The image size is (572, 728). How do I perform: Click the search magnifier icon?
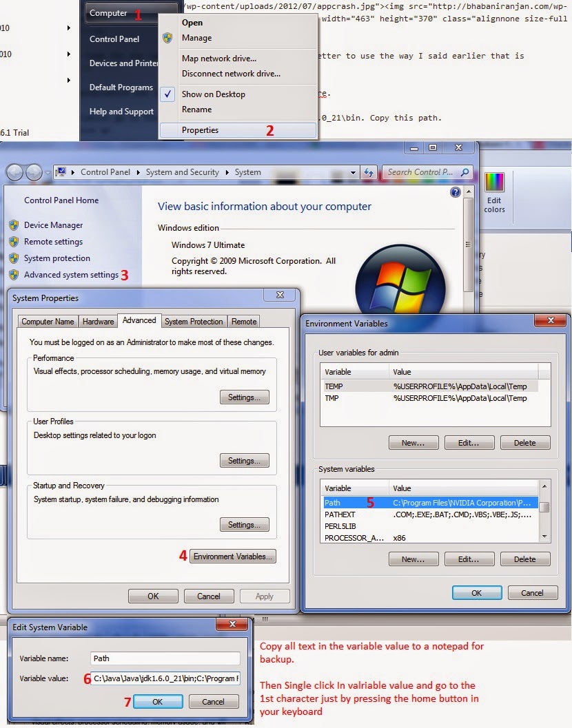464,171
